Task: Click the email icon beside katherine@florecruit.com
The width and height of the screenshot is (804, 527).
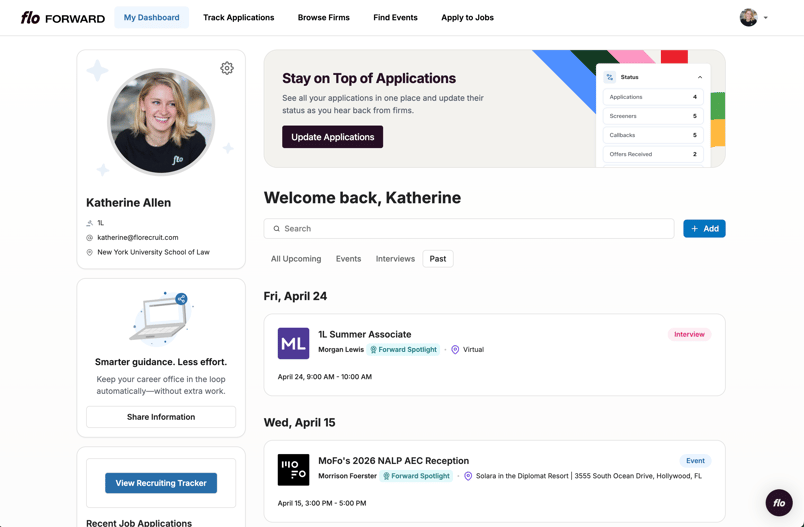Action: pos(89,238)
